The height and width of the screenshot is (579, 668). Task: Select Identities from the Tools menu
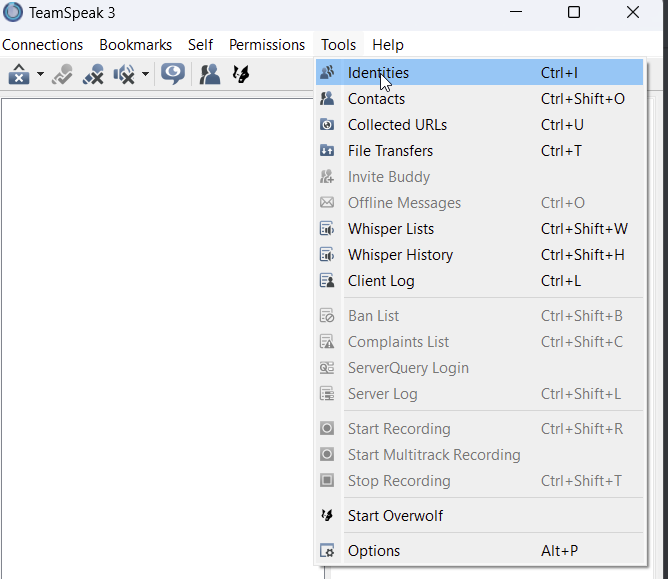point(378,73)
